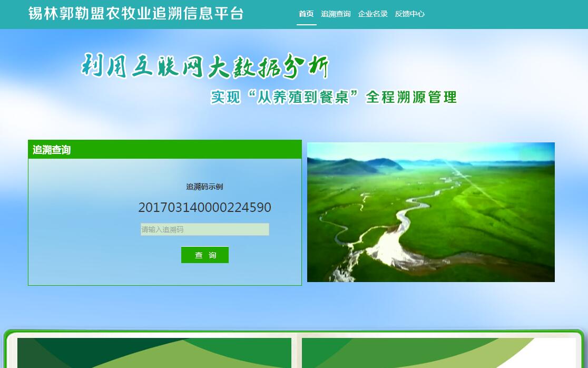Click the green 追溯查询 panel header

pyautogui.click(x=164, y=150)
